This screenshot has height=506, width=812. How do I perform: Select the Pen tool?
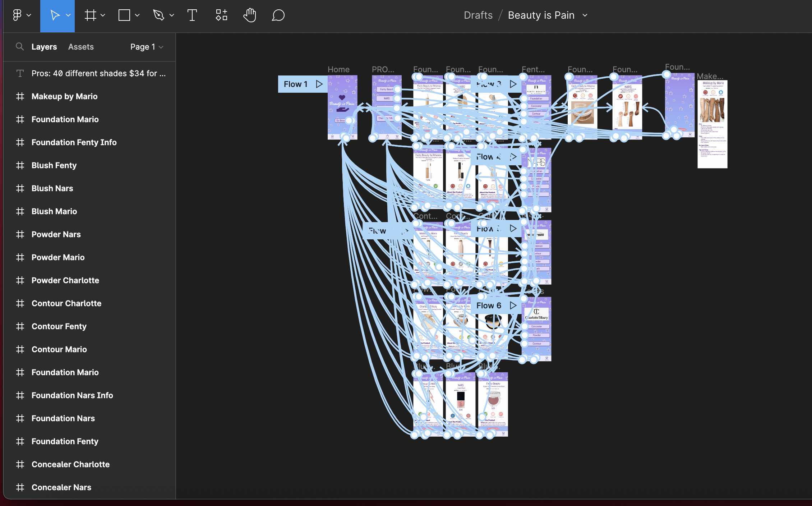(158, 15)
